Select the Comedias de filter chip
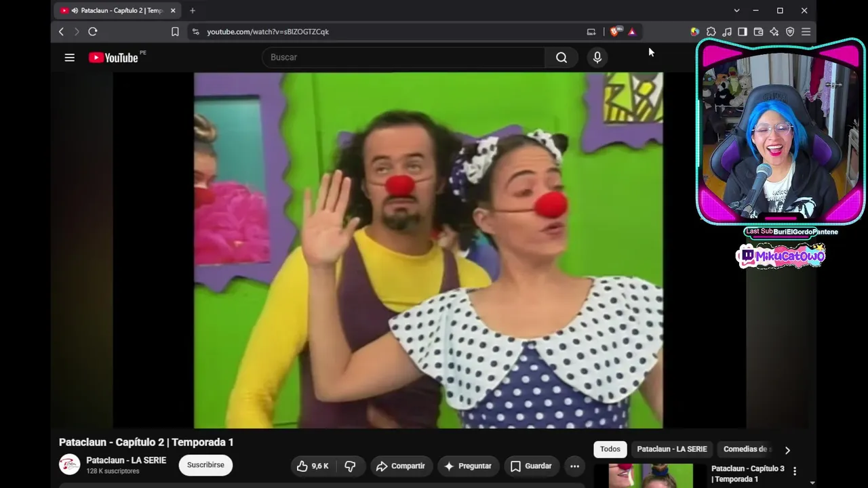The height and width of the screenshot is (488, 868). pyautogui.click(x=745, y=449)
